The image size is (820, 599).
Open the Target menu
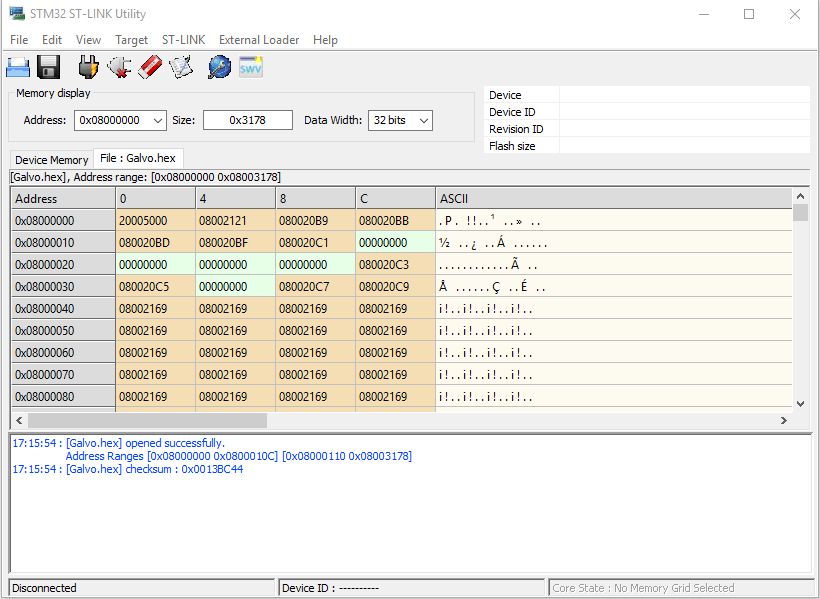click(x=131, y=40)
